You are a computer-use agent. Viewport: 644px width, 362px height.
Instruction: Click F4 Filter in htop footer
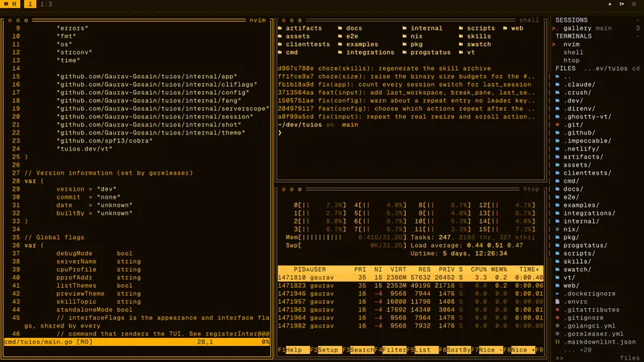[x=390, y=350]
